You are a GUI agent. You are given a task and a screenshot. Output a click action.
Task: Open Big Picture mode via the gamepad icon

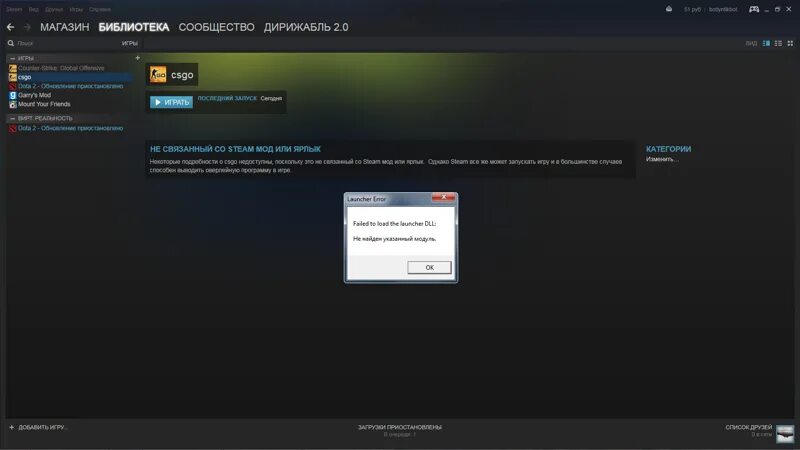(754, 9)
